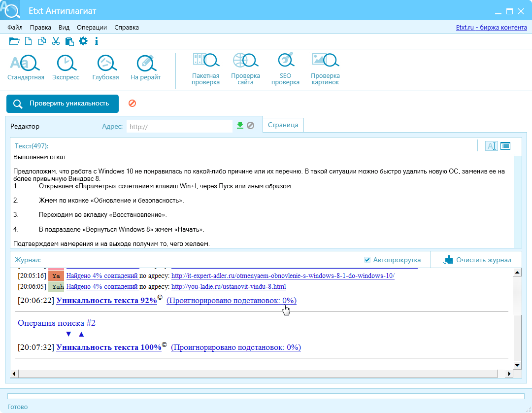This screenshot has height=413, width=532.
Task: Click Готово status bar text
Action: coord(18,407)
